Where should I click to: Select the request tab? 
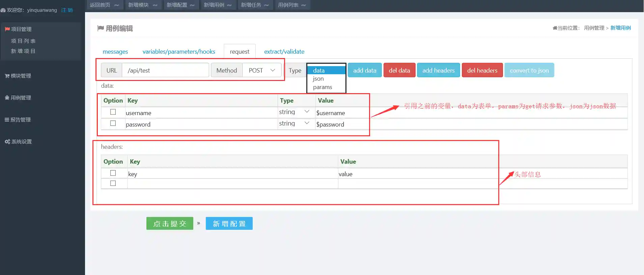coord(240,52)
